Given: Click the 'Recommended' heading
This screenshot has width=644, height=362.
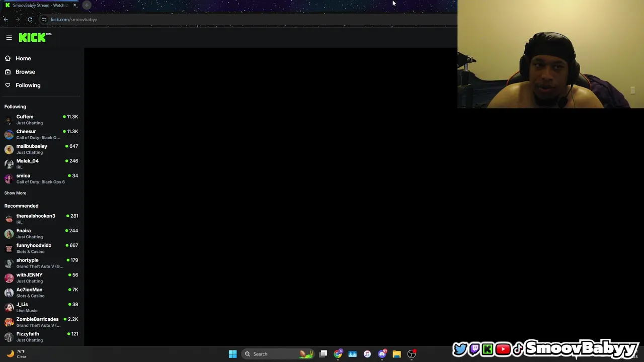Looking at the screenshot, I should (x=21, y=206).
